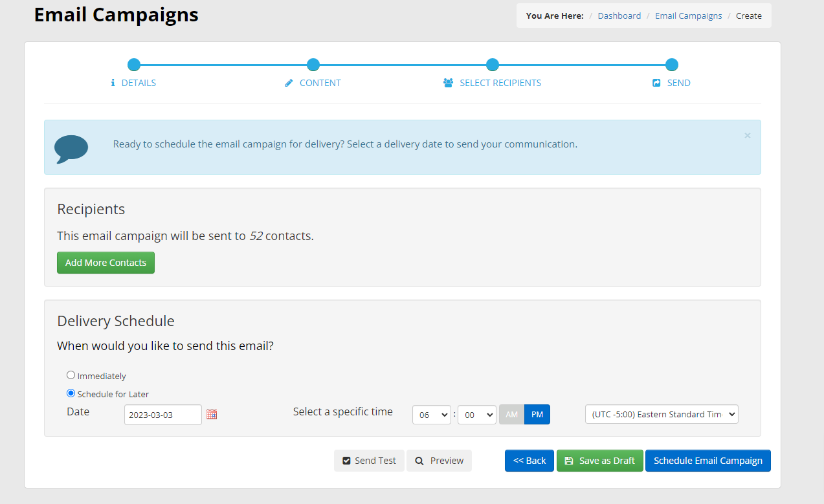Click the 'Ready to schedule' banner message
824x504 pixels.
coord(345,144)
